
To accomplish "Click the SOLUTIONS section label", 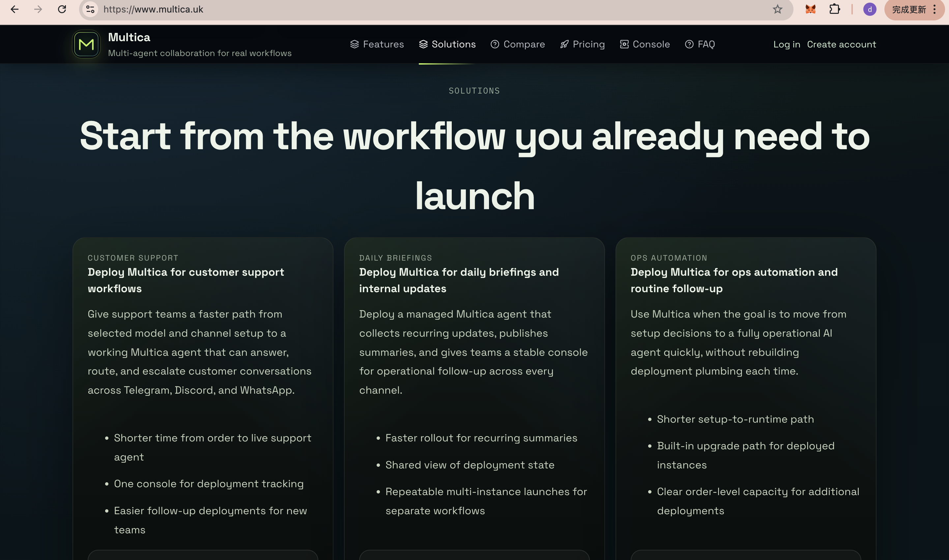I will click(x=474, y=91).
